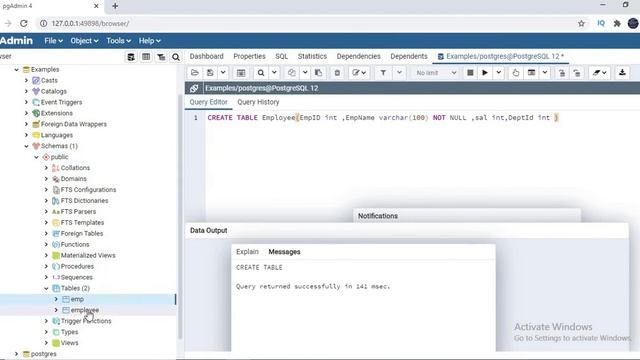Collapse the Tables (2) node

click(x=46, y=288)
